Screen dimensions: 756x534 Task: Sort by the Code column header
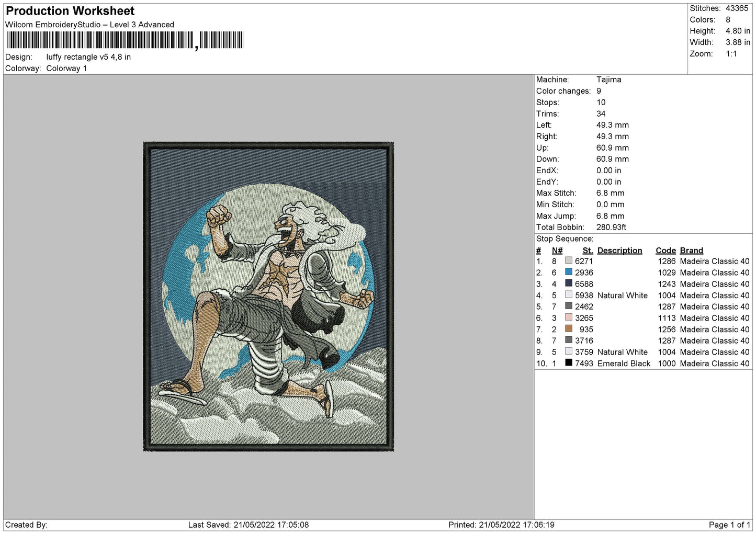click(x=665, y=250)
